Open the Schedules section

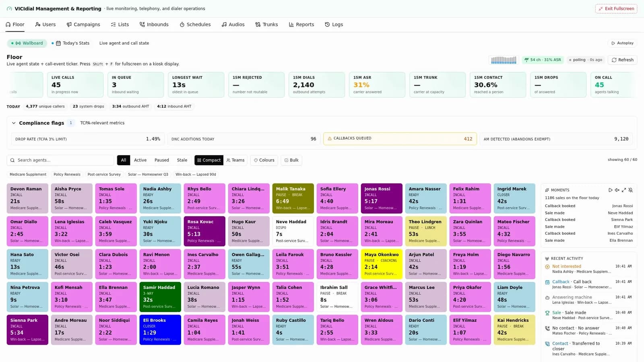click(195, 25)
